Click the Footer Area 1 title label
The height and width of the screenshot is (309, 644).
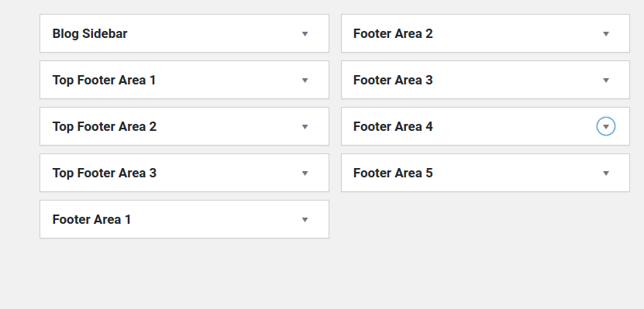(91, 219)
